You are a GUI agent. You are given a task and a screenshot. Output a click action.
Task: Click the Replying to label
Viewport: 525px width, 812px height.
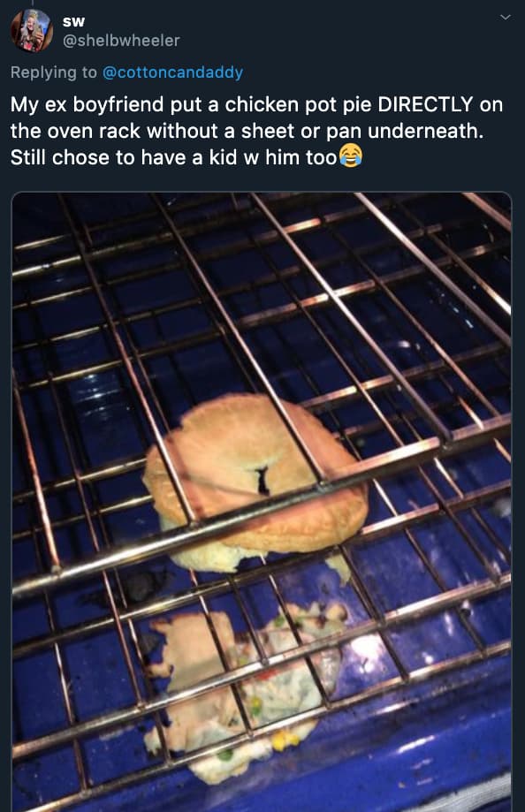click(x=53, y=72)
